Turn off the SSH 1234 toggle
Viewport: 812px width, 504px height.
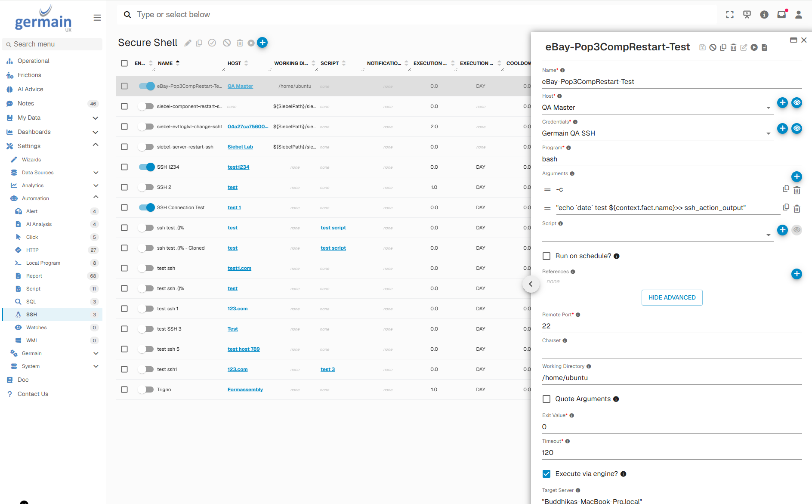147,167
